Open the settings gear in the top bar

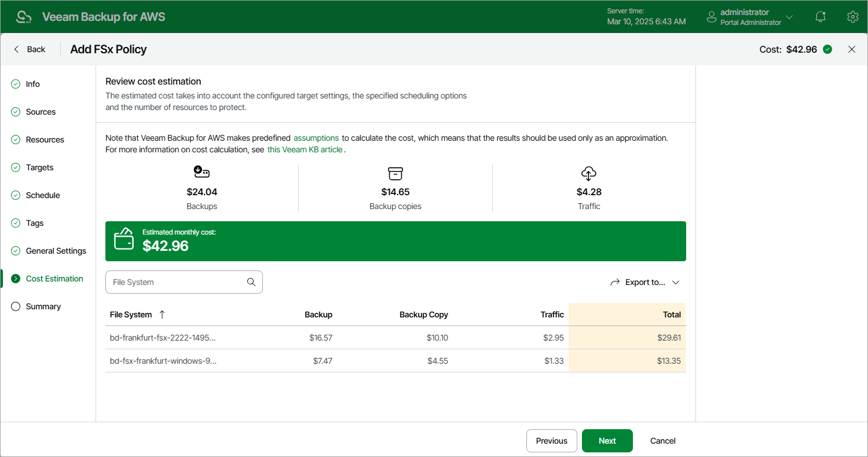click(x=852, y=16)
